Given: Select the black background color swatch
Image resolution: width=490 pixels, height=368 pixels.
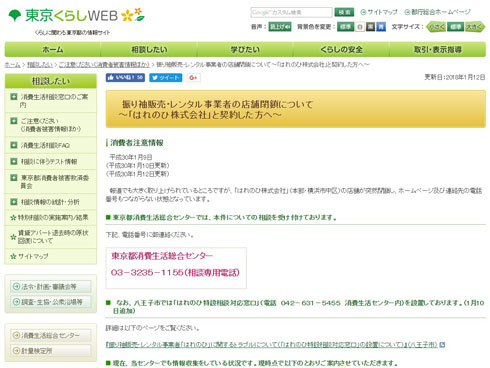Looking at the screenshot, I should 370,27.
